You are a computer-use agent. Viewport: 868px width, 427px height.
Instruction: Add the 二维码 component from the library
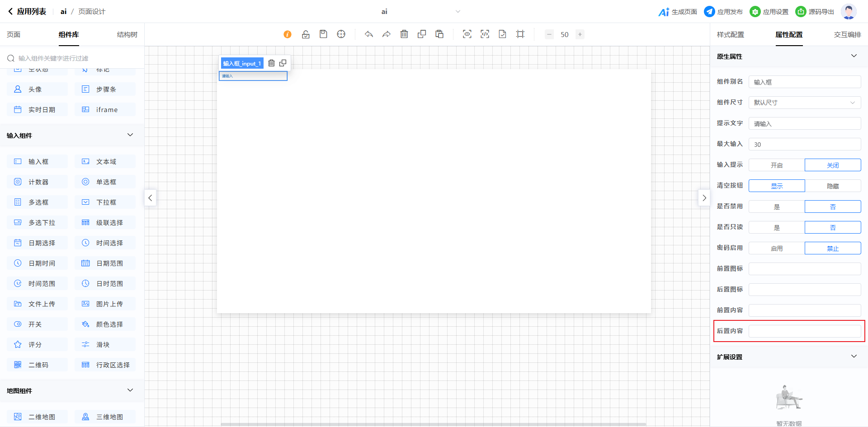[x=38, y=365]
